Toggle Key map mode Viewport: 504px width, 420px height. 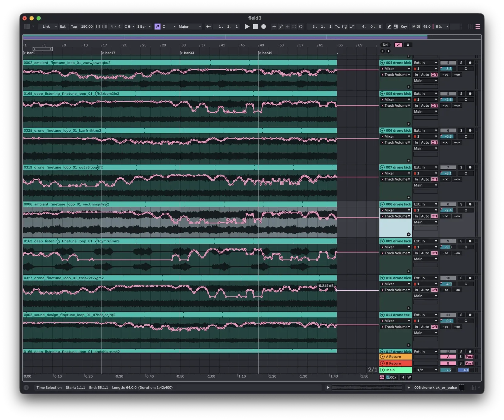[404, 26]
